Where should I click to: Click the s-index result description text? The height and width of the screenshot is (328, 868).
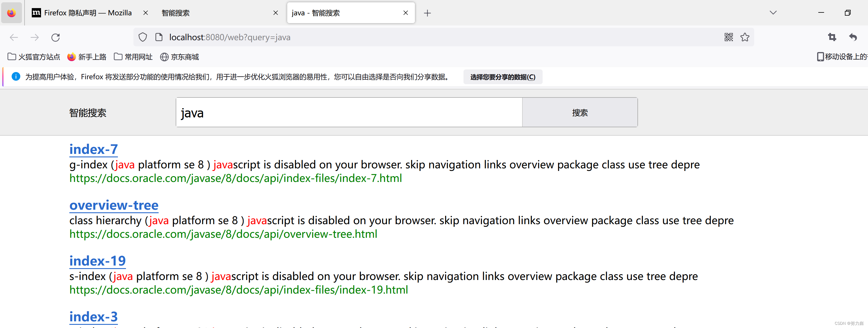coord(383,276)
